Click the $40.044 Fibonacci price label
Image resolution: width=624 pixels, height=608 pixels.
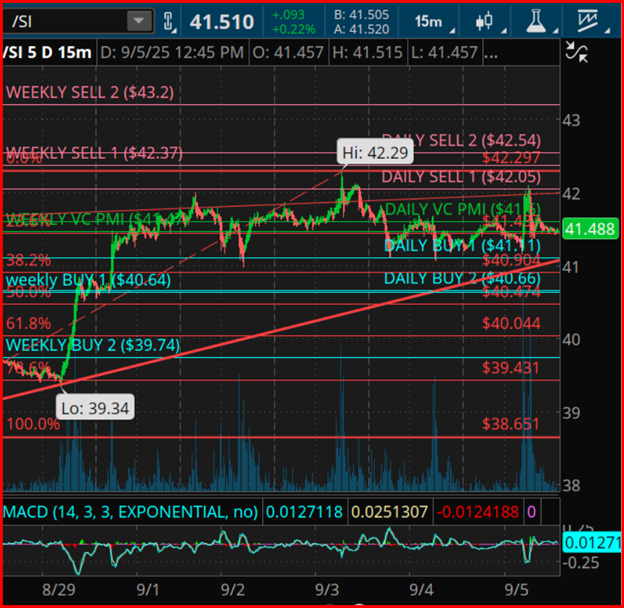click(x=511, y=323)
